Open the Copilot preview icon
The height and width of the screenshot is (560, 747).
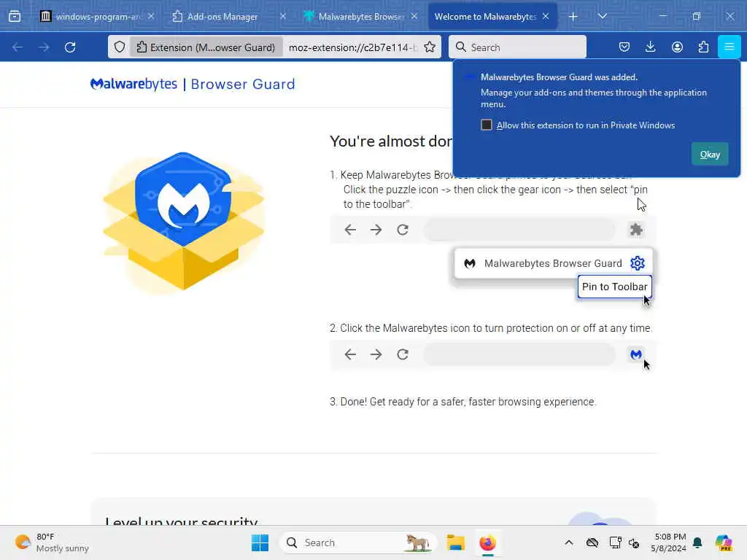pos(724,542)
